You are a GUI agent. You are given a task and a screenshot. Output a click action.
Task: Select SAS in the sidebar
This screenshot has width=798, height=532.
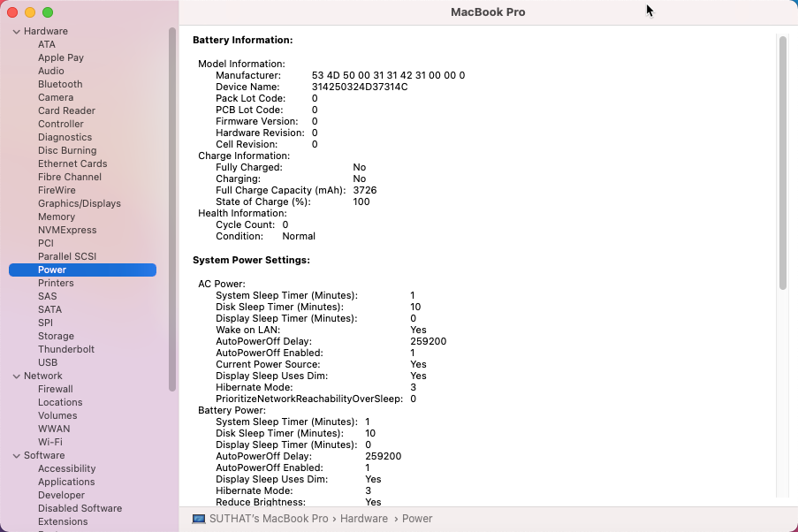[x=48, y=296]
